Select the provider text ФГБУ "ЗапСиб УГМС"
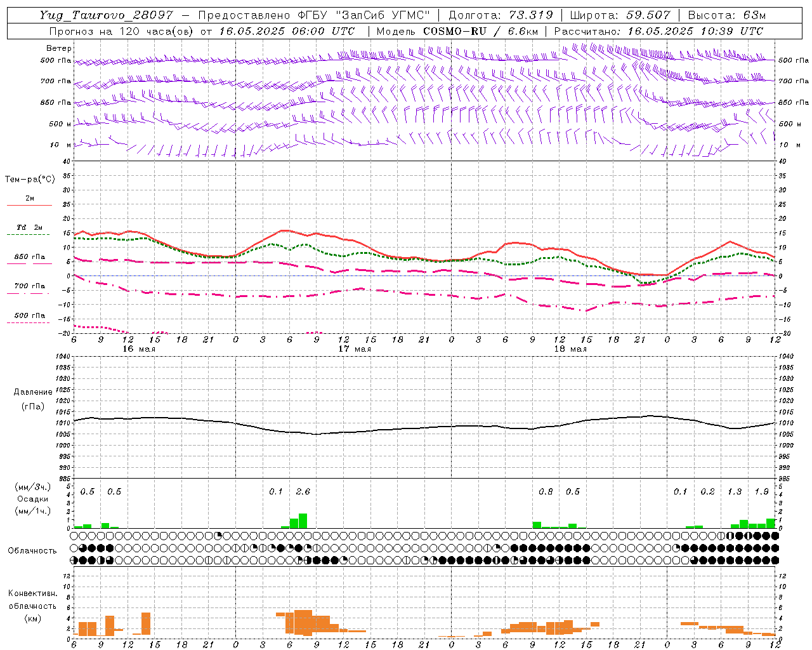Image resolution: width=812 pixels, height=650 pixels. pyautogui.click(x=363, y=15)
